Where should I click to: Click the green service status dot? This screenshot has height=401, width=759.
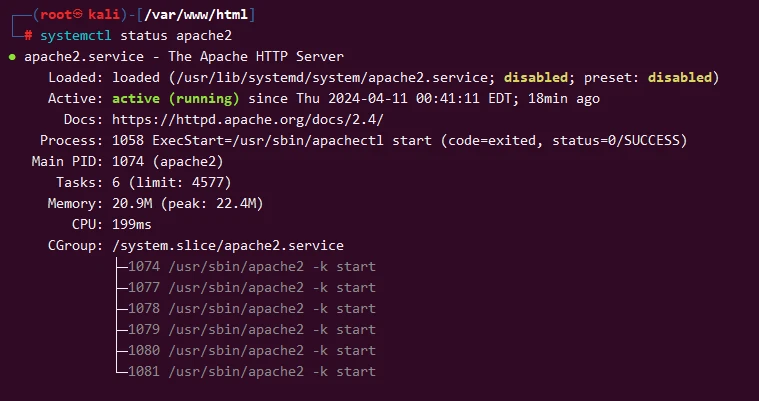pos(12,57)
